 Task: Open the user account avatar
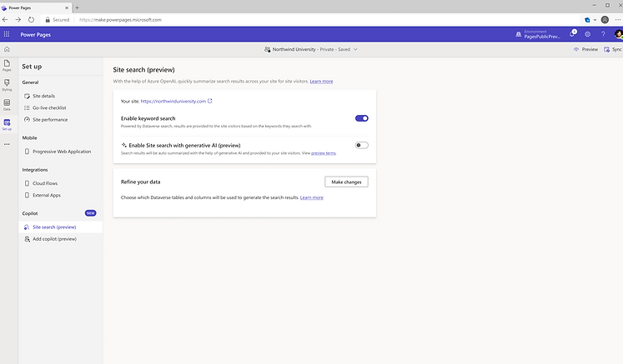(618, 34)
